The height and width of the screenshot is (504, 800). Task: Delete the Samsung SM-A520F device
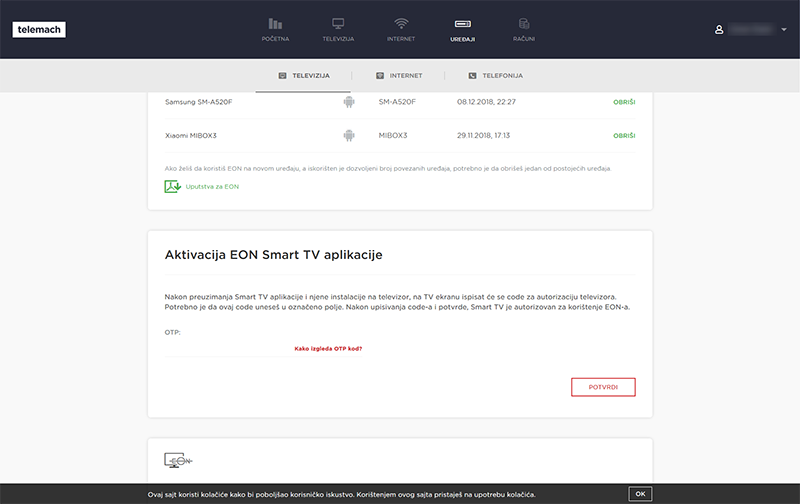pyautogui.click(x=624, y=102)
